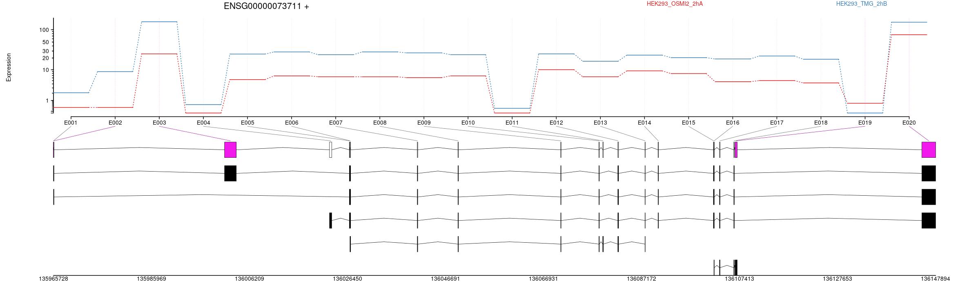Click genomic coordinate 136107413
This screenshot has height=286, width=980.
click(x=739, y=279)
